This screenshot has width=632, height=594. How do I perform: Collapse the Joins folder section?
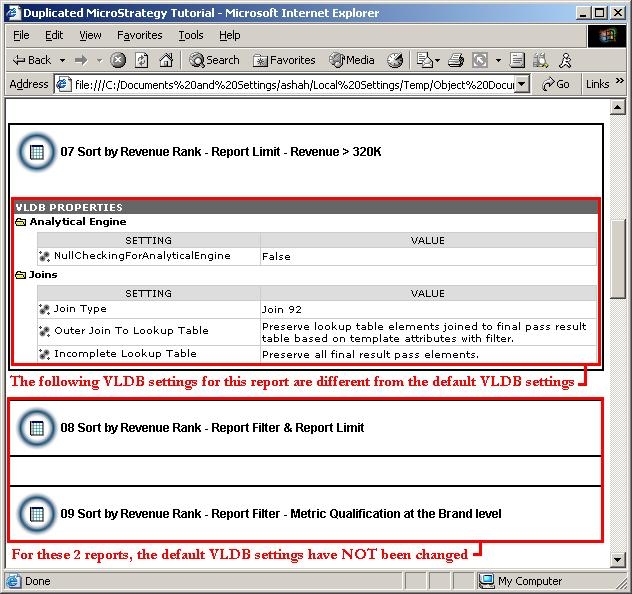pyautogui.click(x=20, y=275)
